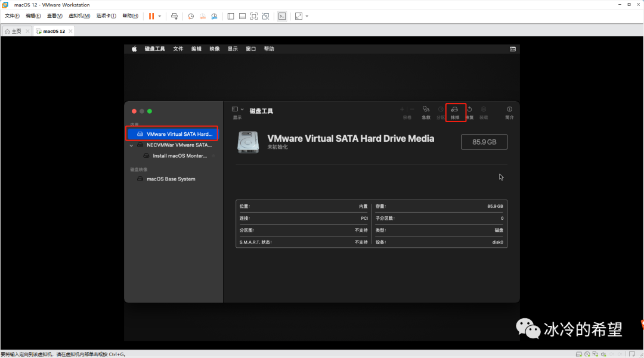Click the Unity mode icon in VMware toolbar
The height and width of the screenshot is (358, 644).
(x=266, y=17)
